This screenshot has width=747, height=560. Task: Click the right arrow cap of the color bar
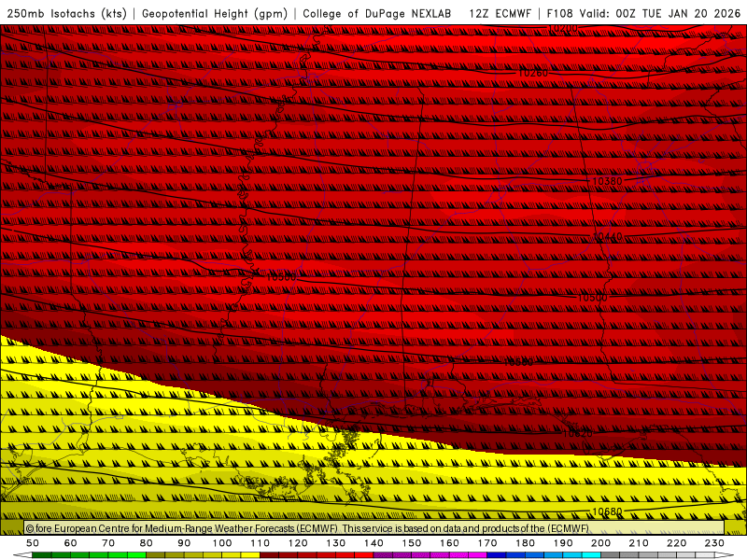(725, 555)
